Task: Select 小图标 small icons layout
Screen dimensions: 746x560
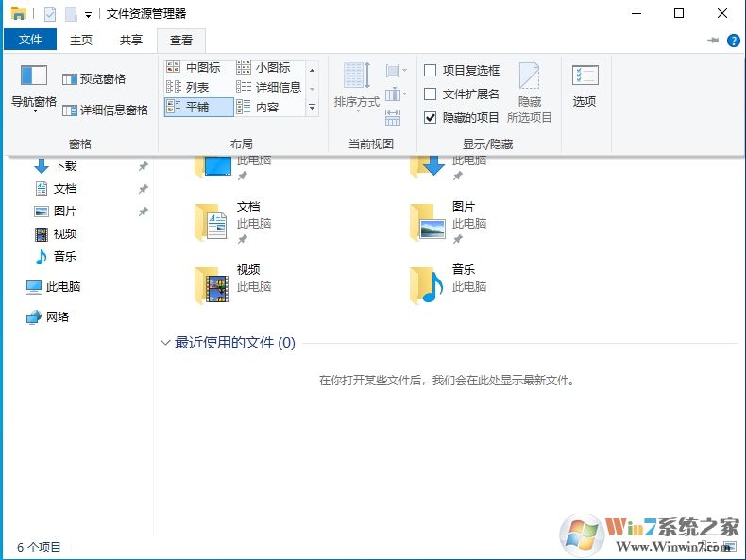Action: coord(263,68)
